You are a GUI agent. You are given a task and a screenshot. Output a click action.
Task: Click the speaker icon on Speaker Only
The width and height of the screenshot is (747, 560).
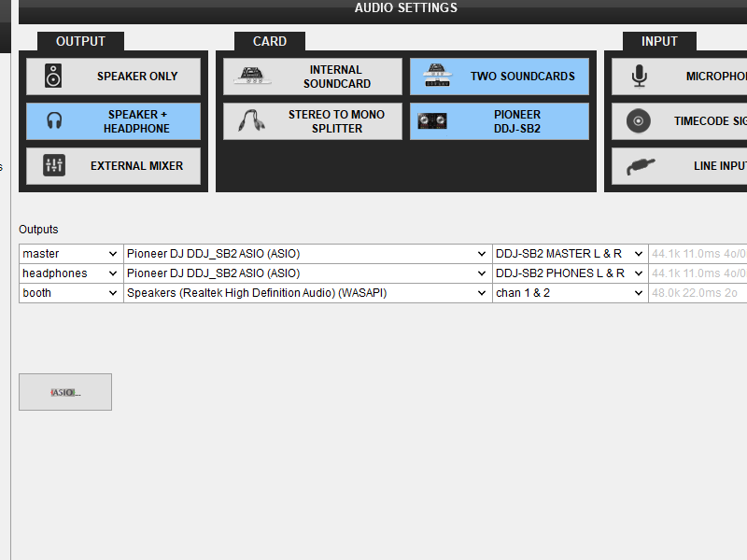tap(53, 76)
